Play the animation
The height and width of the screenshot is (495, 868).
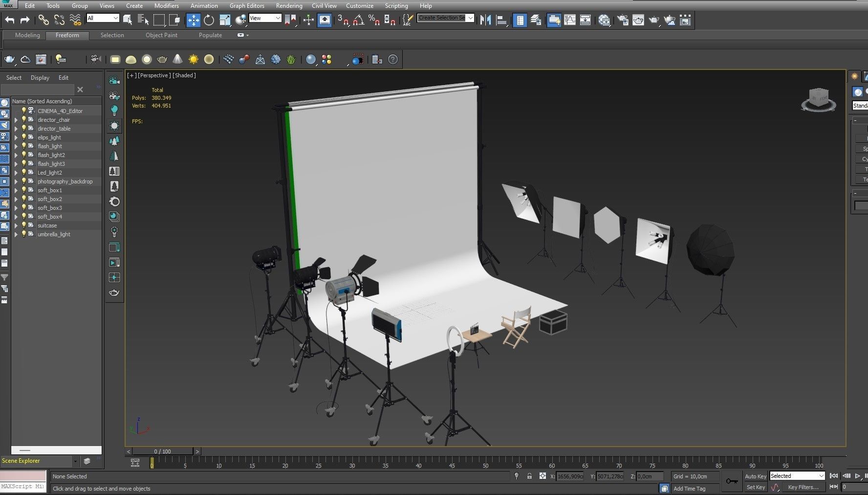(857, 476)
